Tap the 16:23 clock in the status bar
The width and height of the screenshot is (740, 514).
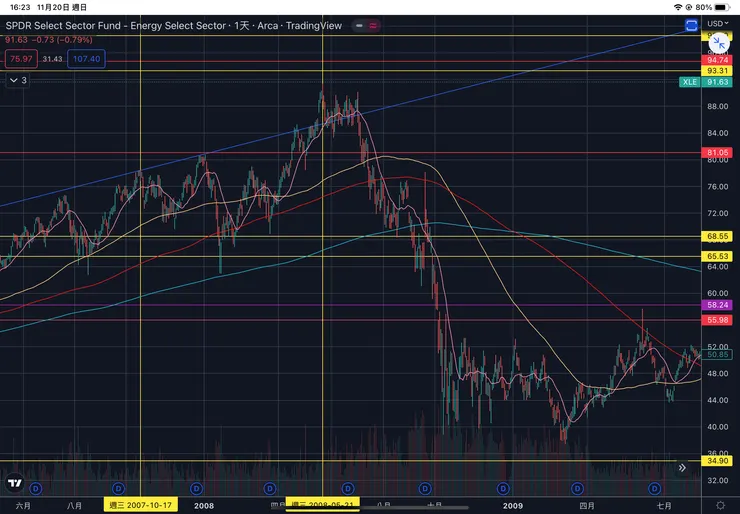pyautogui.click(x=20, y=7)
